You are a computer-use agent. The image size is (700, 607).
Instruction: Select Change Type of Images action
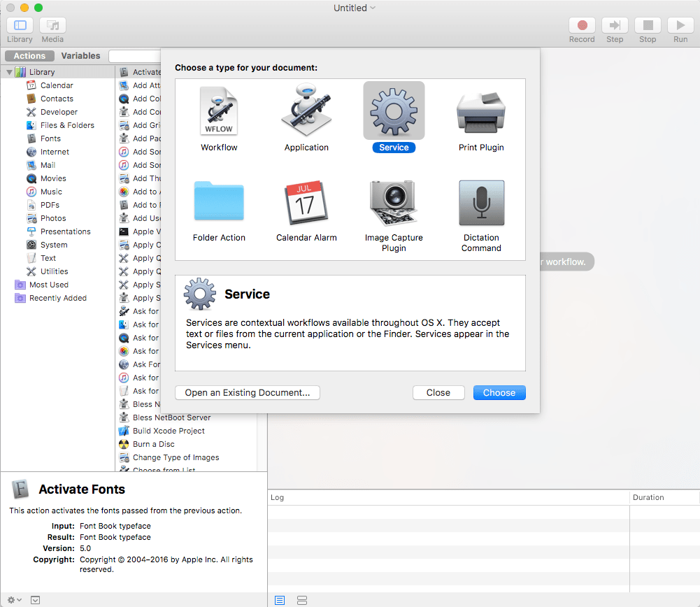click(176, 458)
